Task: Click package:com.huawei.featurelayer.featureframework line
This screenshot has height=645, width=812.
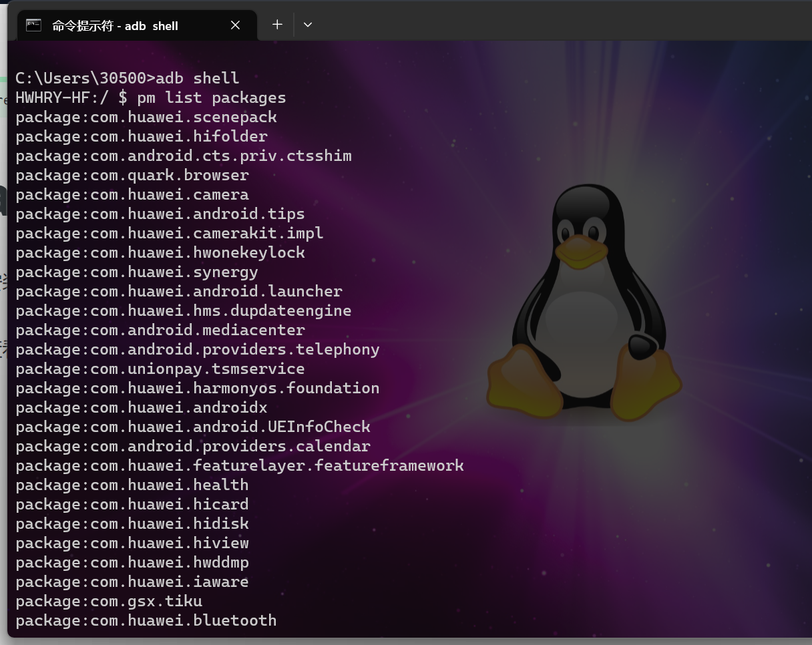Action: 240,465
